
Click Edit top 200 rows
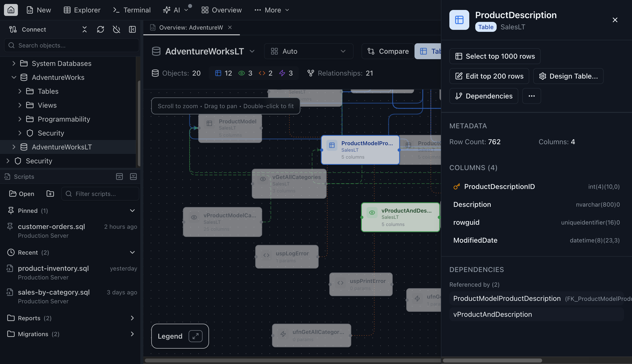pyautogui.click(x=489, y=76)
